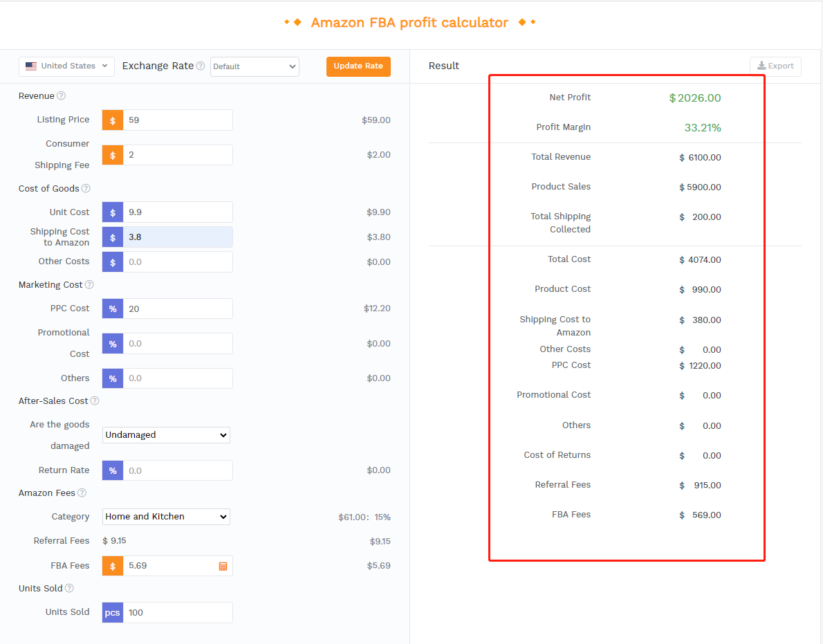Click the Return Rate input field
This screenshot has width=823, height=644.
[x=178, y=471]
